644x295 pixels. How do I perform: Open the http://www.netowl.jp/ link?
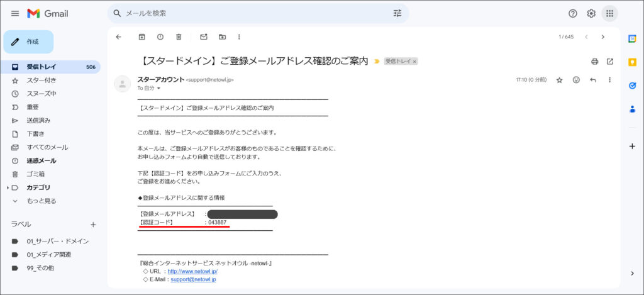(192, 272)
